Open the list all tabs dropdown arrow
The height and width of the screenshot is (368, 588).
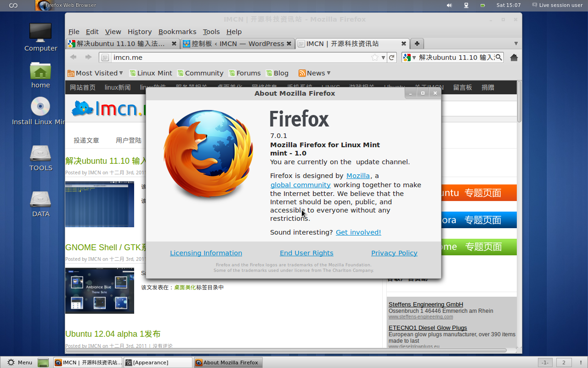516,44
